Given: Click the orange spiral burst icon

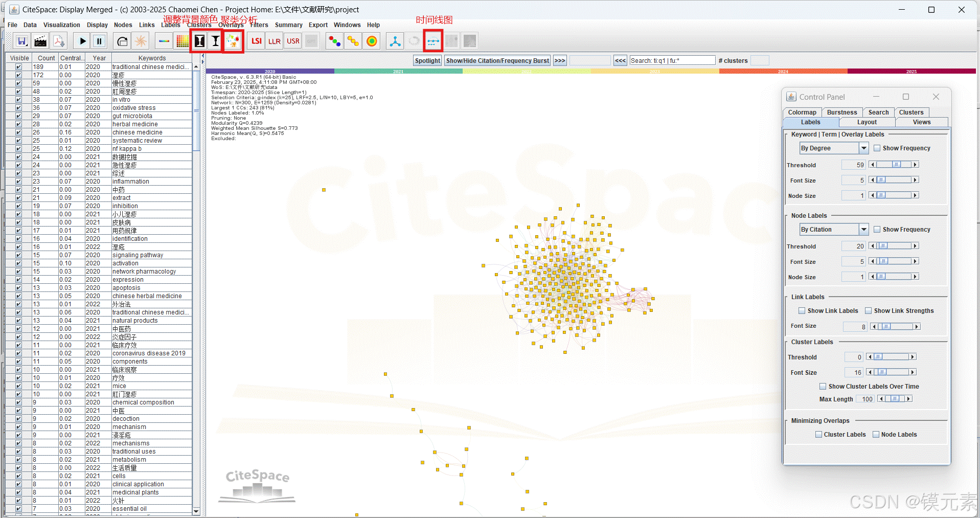Looking at the screenshot, I should [141, 41].
